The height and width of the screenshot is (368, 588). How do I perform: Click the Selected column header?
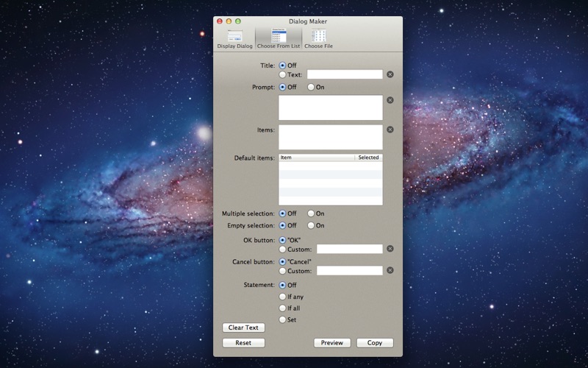click(368, 158)
